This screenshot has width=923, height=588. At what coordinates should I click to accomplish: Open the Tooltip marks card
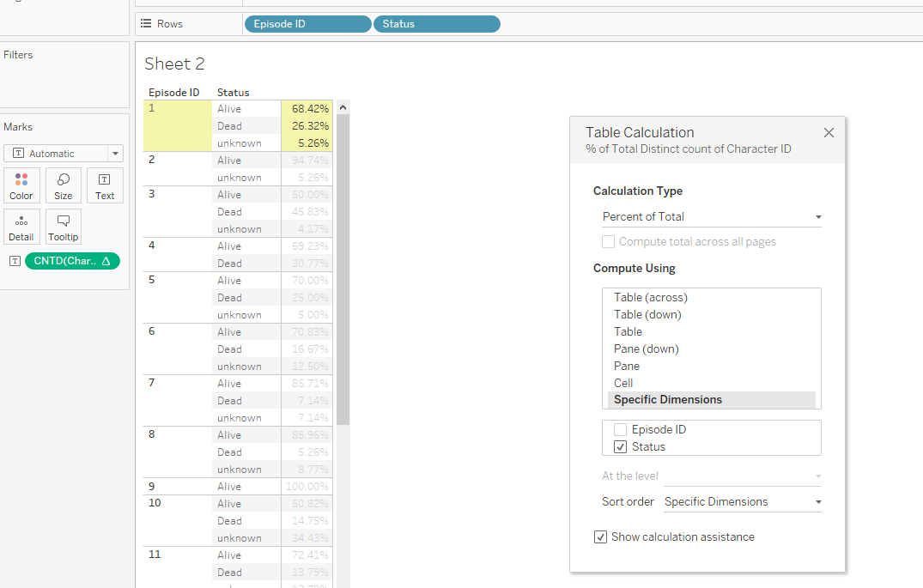coord(64,227)
